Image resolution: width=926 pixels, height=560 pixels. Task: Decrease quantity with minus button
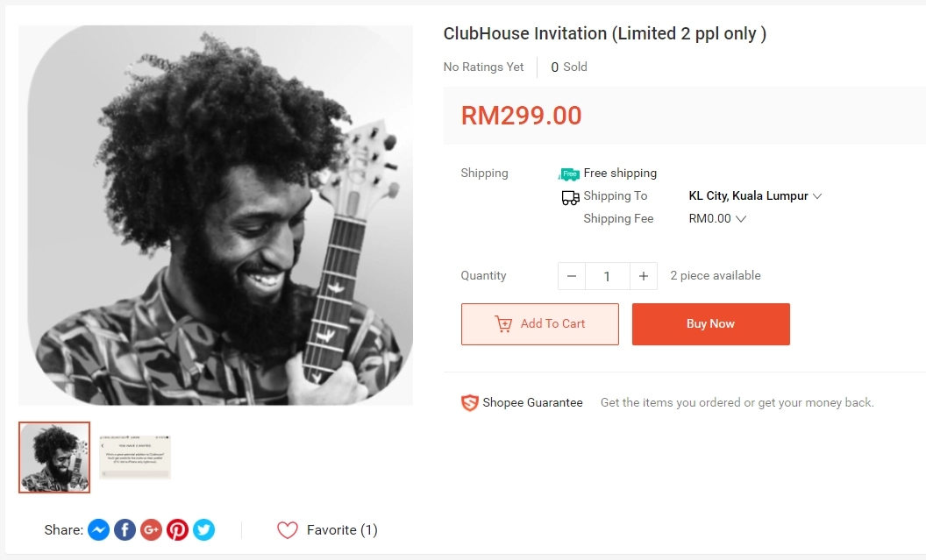(572, 276)
